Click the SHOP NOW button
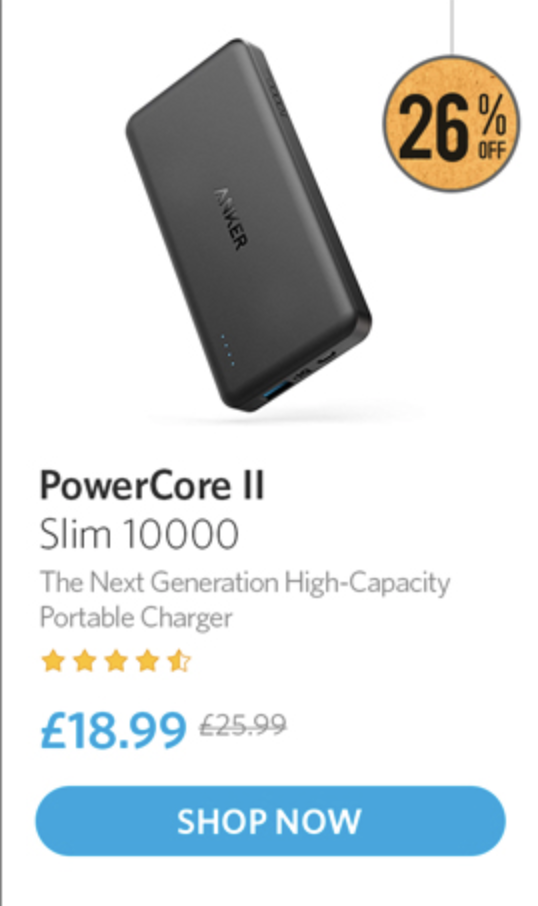Screen dimensions: 538x906 pos(270,820)
